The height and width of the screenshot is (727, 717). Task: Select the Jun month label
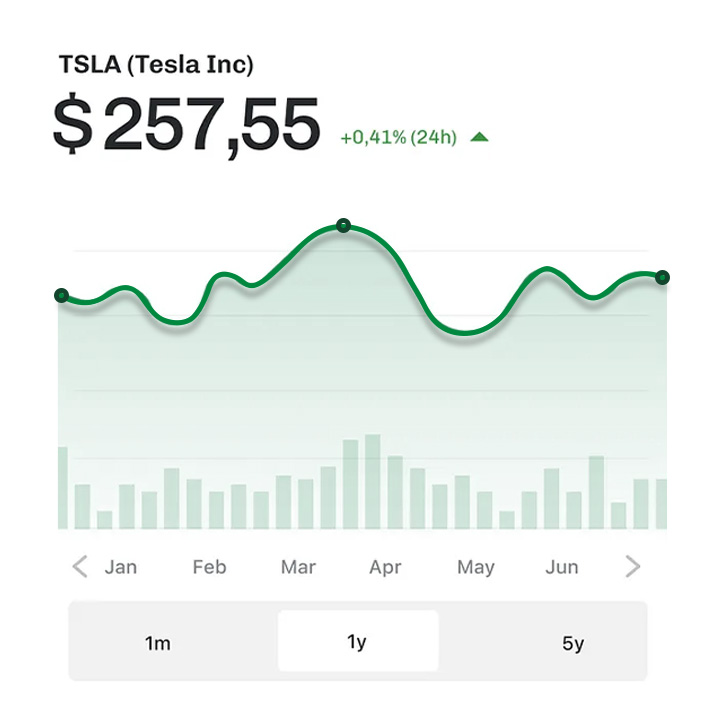tap(561, 567)
